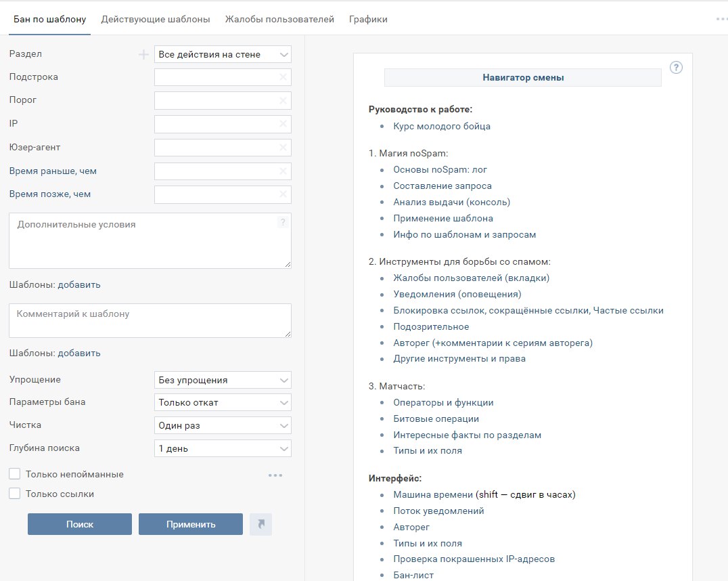
Task: Open the Графики tab
Action: (368, 20)
